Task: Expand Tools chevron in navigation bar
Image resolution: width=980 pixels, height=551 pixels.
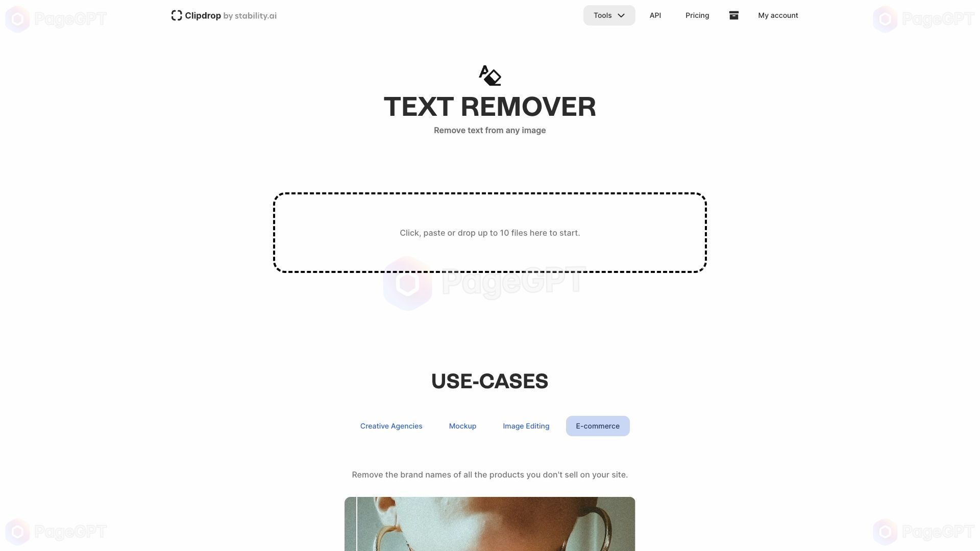Action: tap(621, 15)
